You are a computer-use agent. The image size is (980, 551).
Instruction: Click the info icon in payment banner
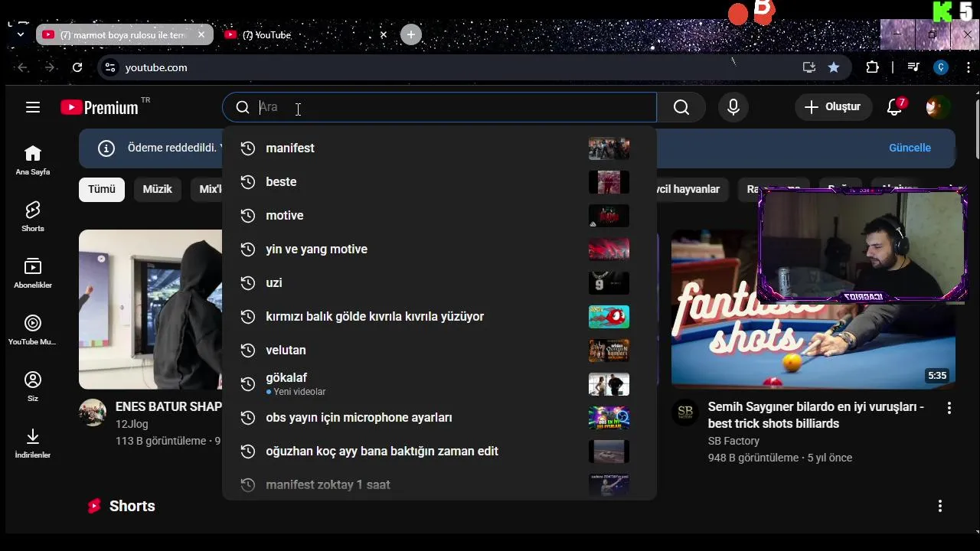[x=106, y=148]
